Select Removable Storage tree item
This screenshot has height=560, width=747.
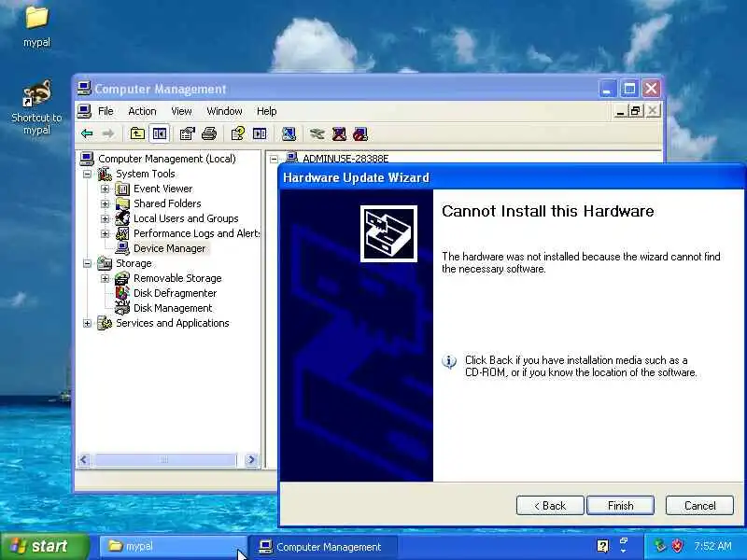tap(177, 278)
